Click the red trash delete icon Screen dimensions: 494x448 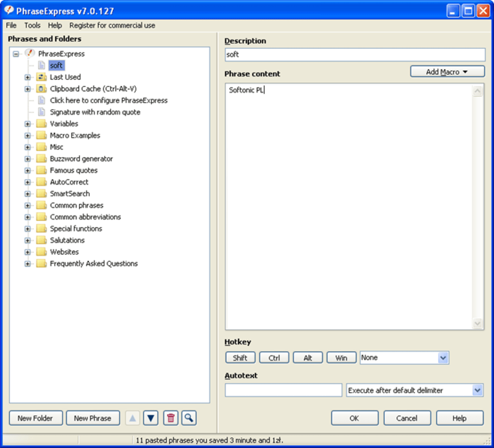(x=171, y=418)
